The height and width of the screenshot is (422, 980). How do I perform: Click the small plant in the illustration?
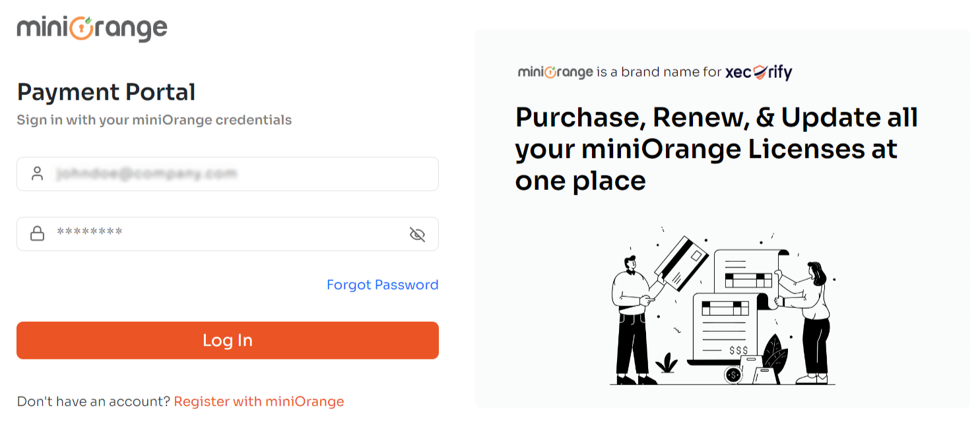[x=667, y=363]
